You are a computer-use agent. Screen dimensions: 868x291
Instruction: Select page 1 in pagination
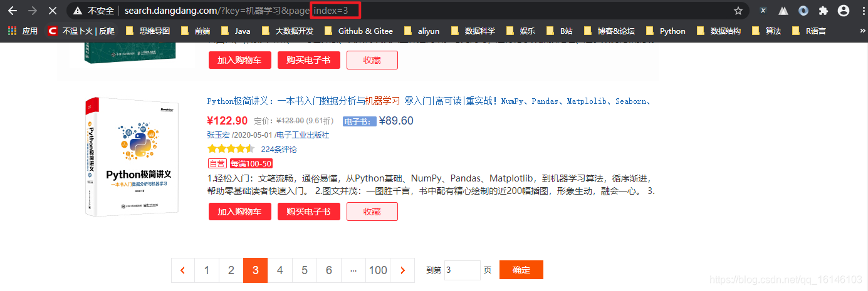207,270
